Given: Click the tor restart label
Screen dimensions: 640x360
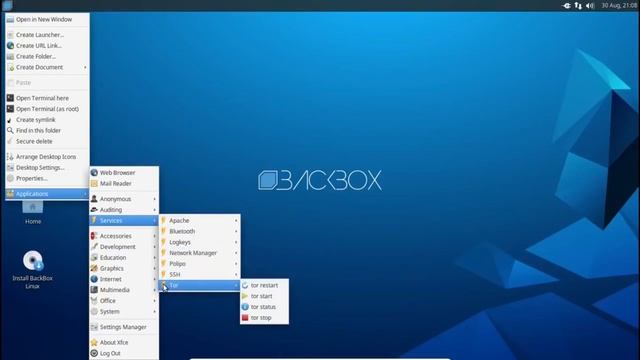Looking at the screenshot, I should (264, 285).
